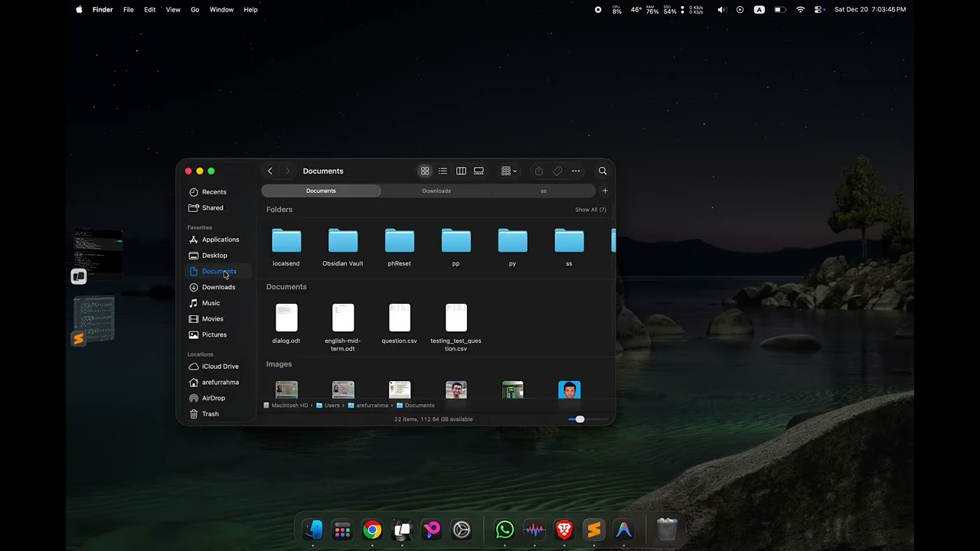Open Launchpad apps grid from the Dock
This screenshot has width=980, height=551.
tap(342, 530)
